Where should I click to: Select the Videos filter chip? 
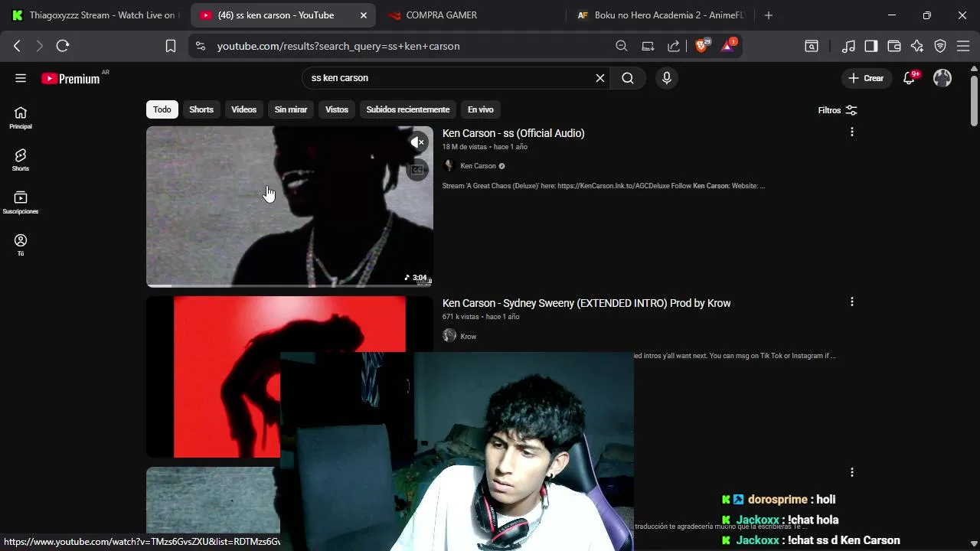244,109
